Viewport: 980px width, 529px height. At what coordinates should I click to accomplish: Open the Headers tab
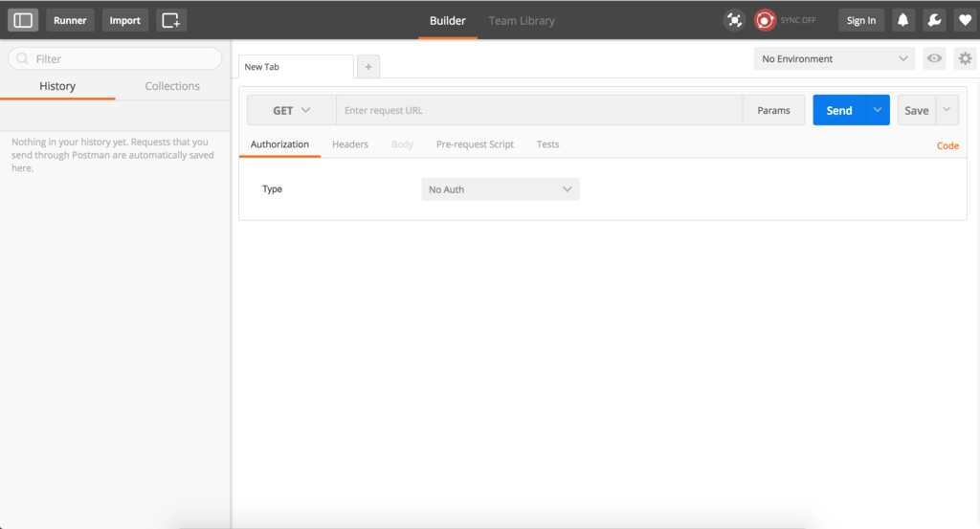(x=350, y=144)
